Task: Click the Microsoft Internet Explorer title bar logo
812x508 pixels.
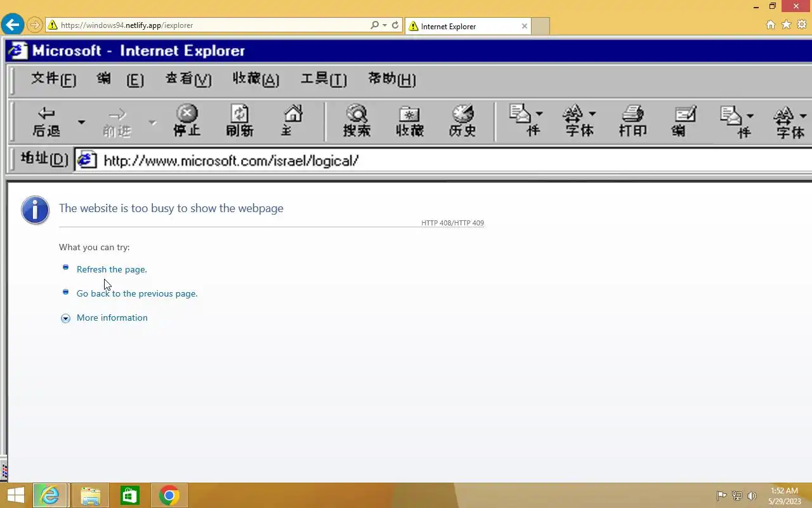Action: [x=18, y=51]
